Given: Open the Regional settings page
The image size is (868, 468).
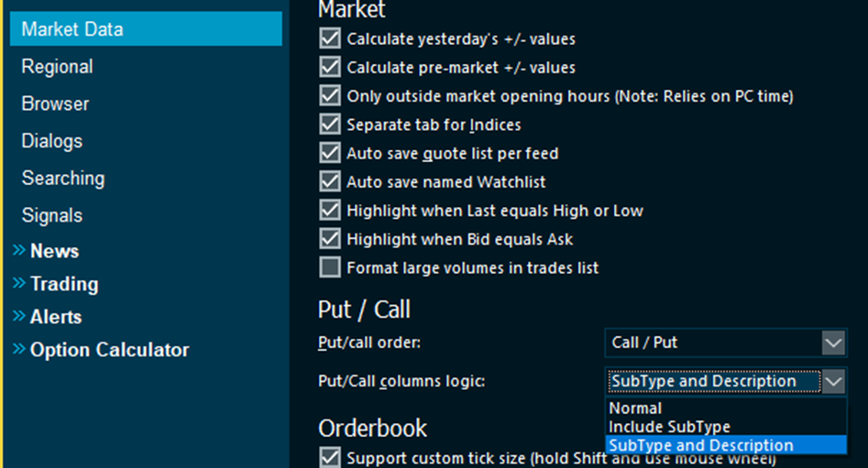Looking at the screenshot, I should tap(57, 67).
